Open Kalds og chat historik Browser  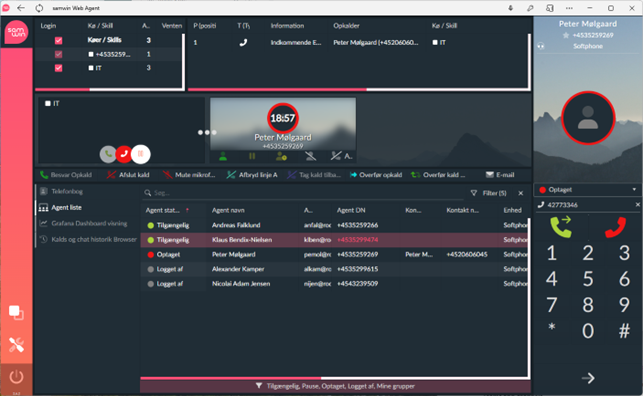[x=94, y=239]
